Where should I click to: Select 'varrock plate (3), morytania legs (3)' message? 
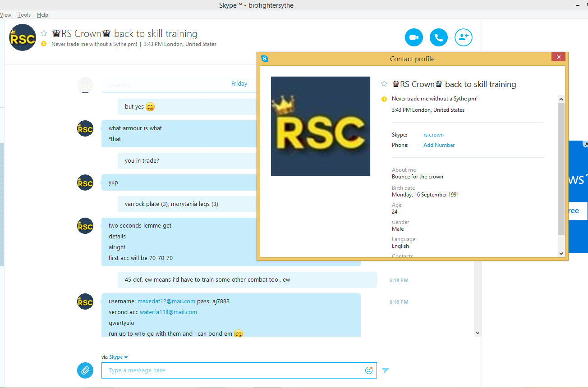coord(171,204)
